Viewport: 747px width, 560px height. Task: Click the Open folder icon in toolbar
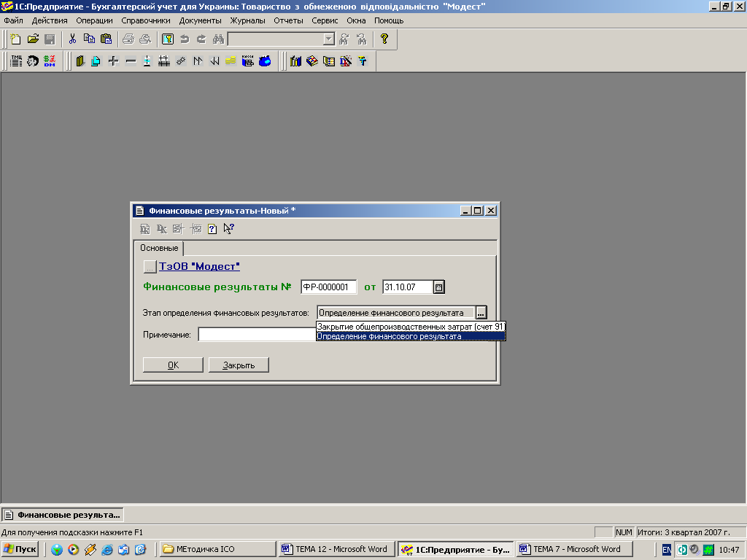[33, 39]
